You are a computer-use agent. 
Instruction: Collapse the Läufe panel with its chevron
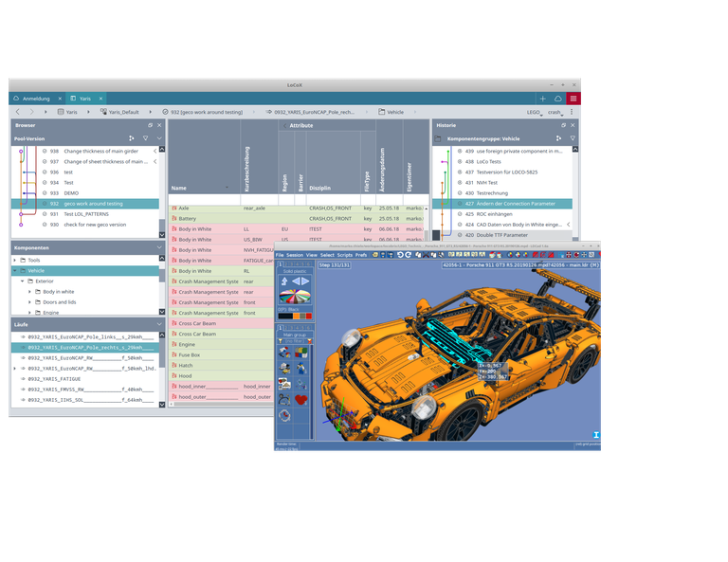[159, 324]
